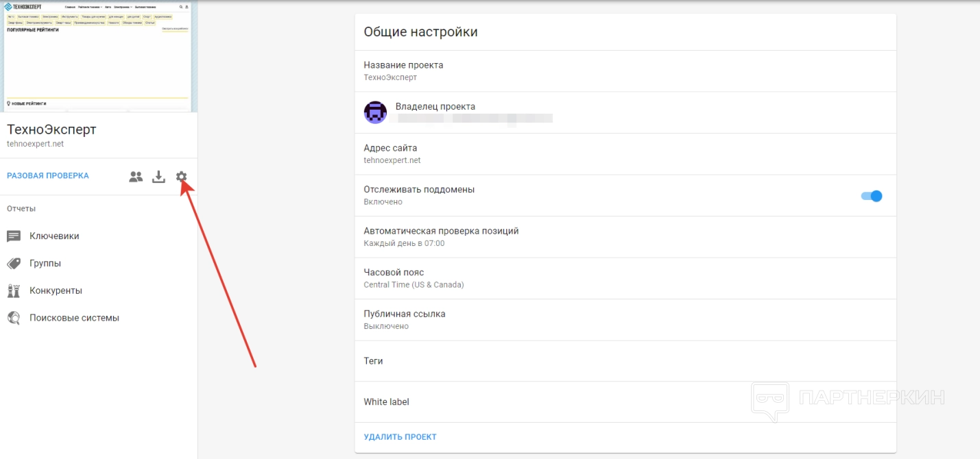Click Удалить проект button
This screenshot has height=459, width=980.
400,436
